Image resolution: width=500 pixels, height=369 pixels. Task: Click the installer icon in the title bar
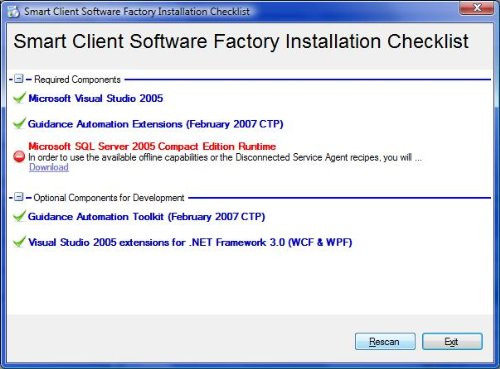[14, 12]
